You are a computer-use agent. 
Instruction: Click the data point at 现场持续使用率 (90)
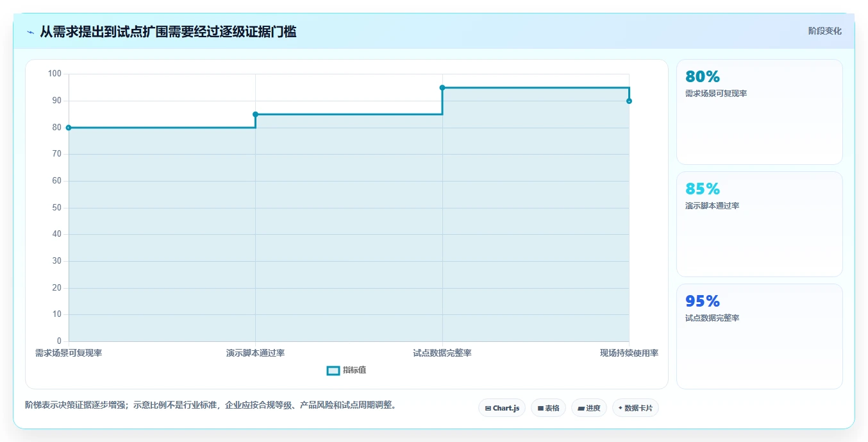point(629,101)
